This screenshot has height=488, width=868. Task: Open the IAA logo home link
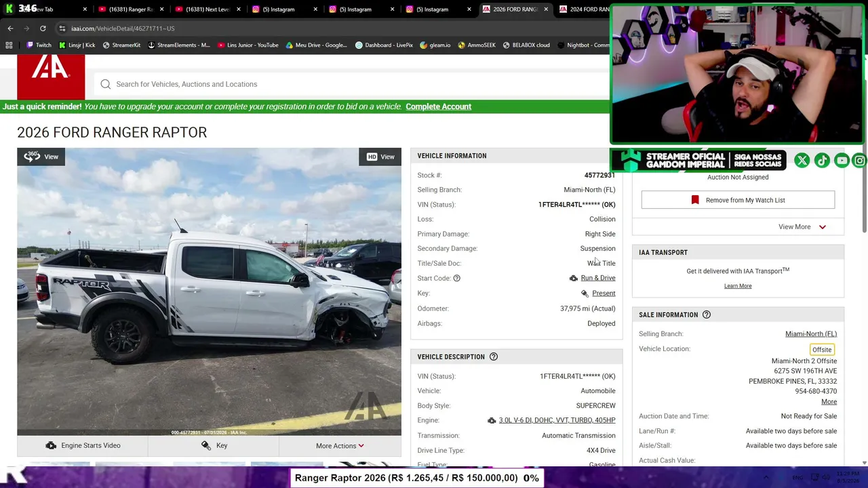(51, 76)
